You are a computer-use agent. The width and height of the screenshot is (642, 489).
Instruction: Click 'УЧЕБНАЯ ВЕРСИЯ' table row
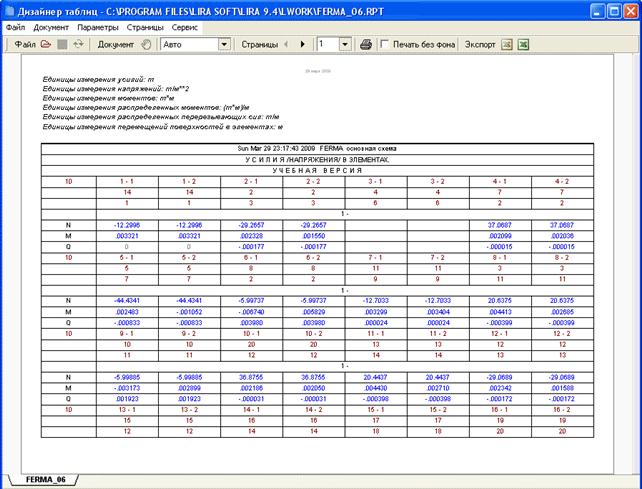tap(317, 170)
